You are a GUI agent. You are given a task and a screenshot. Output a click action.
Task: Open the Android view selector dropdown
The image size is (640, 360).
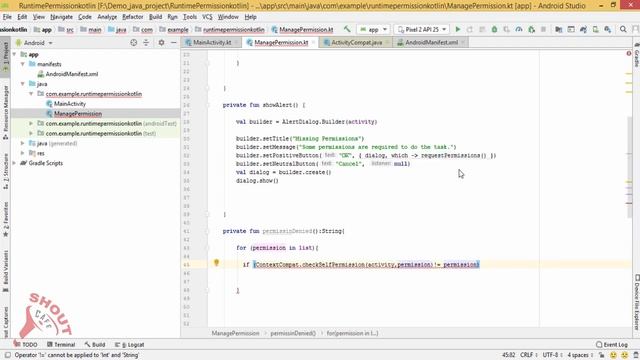(x=34, y=43)
